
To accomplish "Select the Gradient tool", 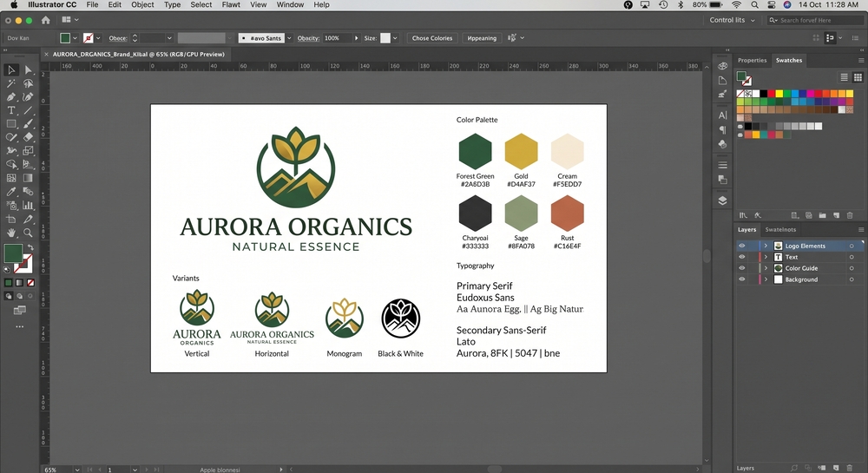I will [29, 178].
